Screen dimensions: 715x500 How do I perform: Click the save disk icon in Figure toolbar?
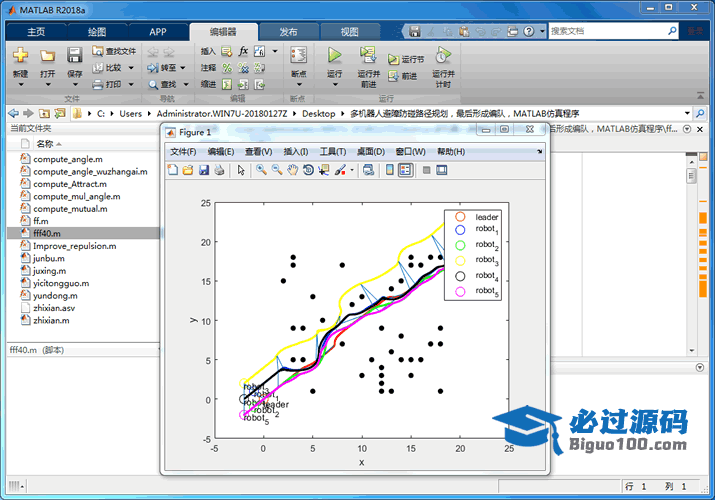[204, 170]
